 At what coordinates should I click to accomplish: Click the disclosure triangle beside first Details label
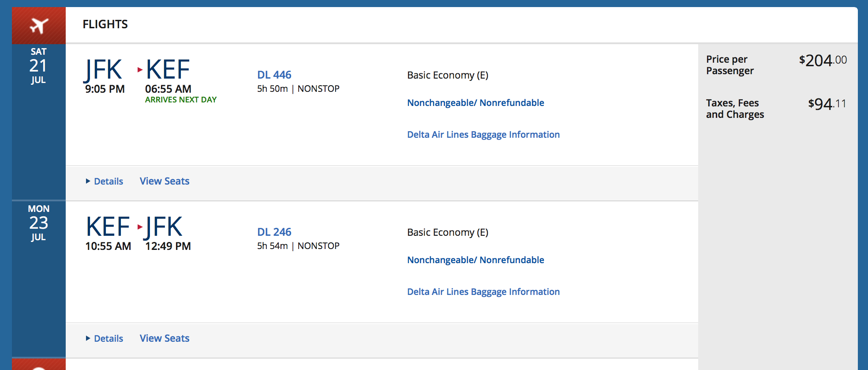coord(88,181)
